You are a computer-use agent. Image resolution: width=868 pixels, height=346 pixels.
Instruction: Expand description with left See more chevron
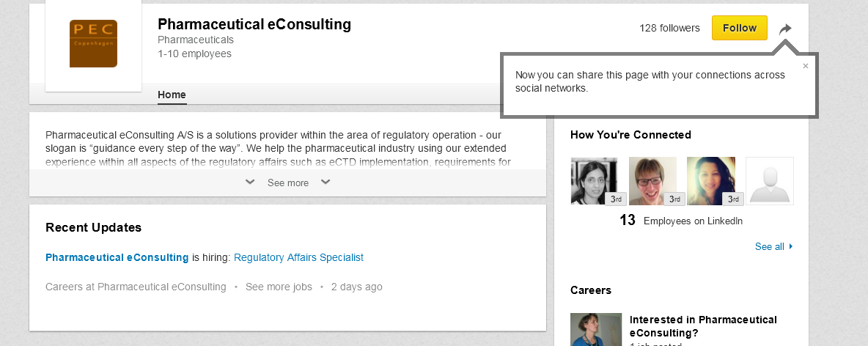(250, 182)
